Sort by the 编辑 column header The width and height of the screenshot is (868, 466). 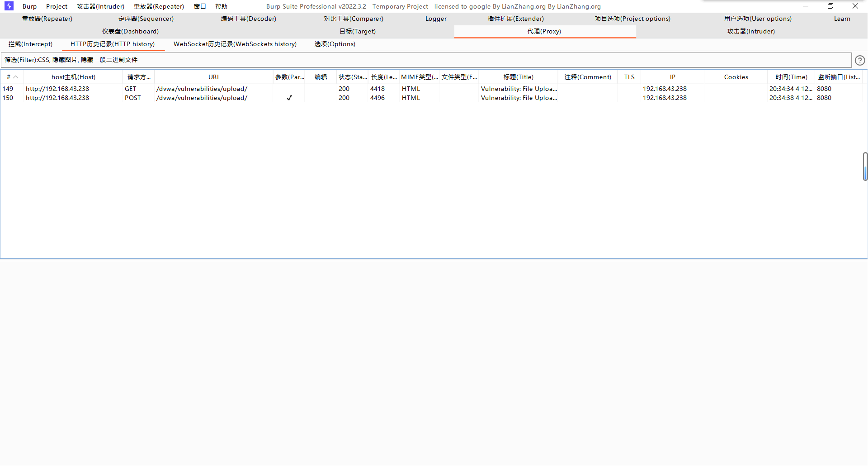[x=321, y=77]
